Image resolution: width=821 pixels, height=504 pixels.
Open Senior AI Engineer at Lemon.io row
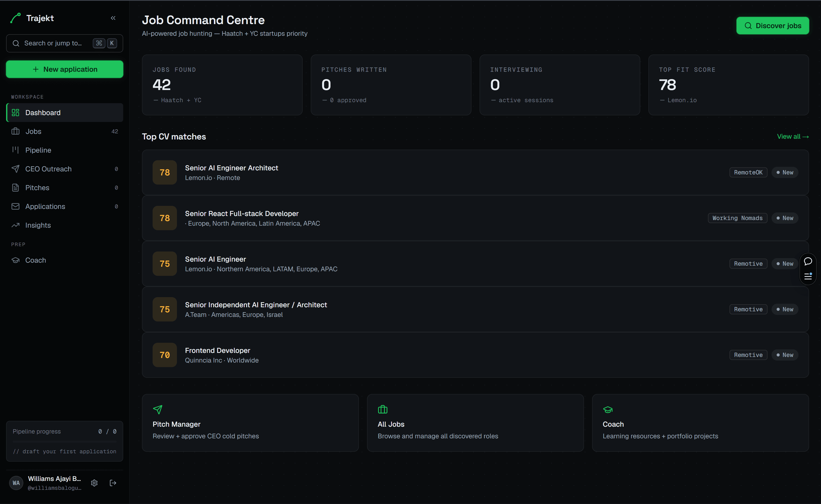click(475, 264)
